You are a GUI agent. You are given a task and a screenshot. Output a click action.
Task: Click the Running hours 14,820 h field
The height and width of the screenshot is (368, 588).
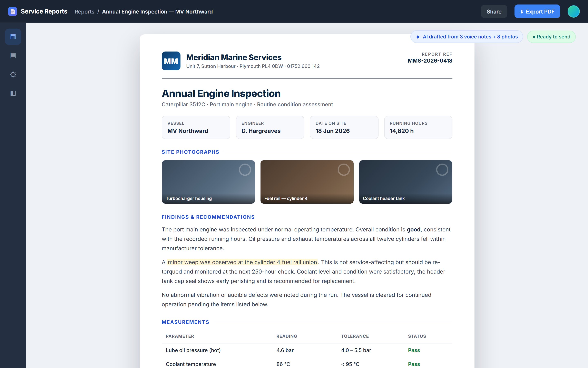(x=418, y=127)
